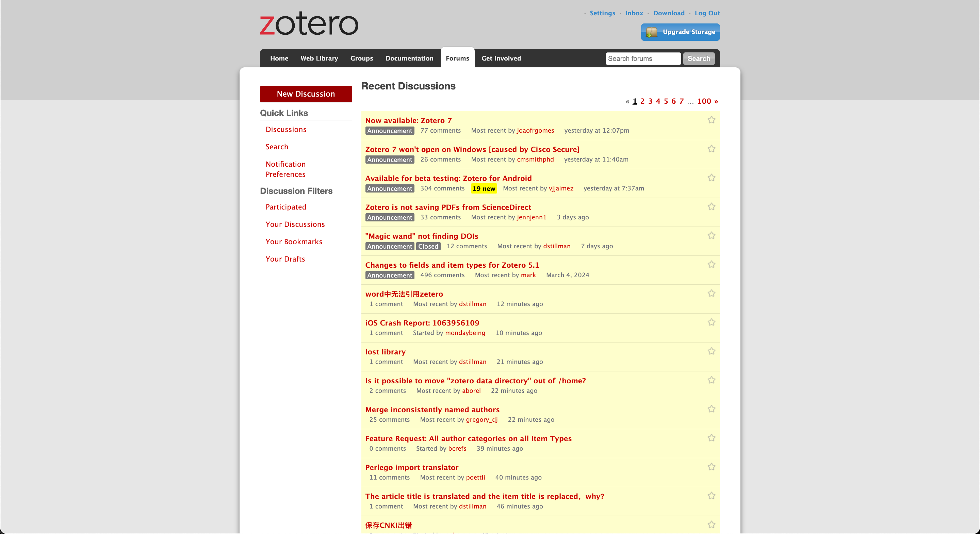The image size is (980, 534).
Task: Click the '19 new' yellow badge
Action: click(x=484, y=188)
